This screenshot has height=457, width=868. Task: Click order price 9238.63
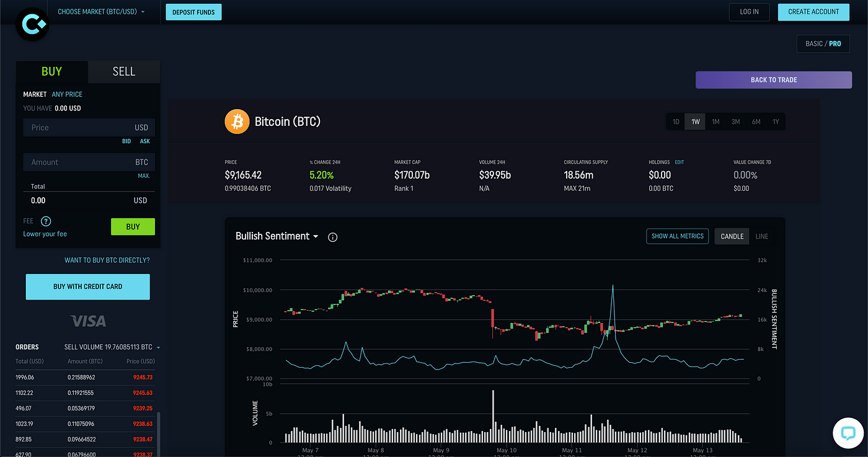click(x=142, y=425)
